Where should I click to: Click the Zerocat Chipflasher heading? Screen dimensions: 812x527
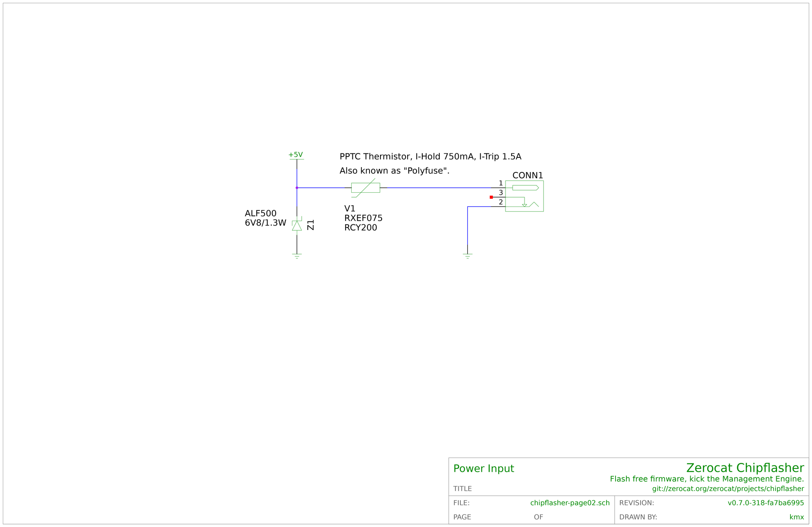tap(745, 468)
